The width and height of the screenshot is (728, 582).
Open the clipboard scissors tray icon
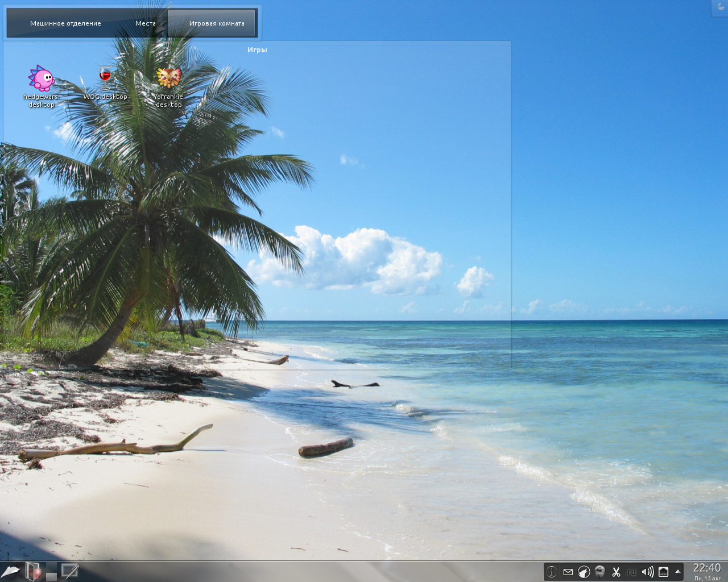click(616, 572)
